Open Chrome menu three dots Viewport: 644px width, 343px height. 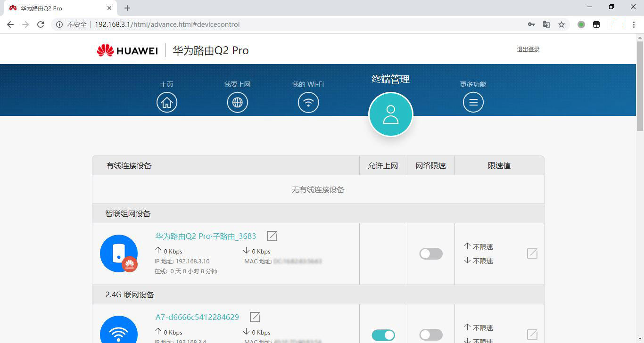tap(634, 24)
